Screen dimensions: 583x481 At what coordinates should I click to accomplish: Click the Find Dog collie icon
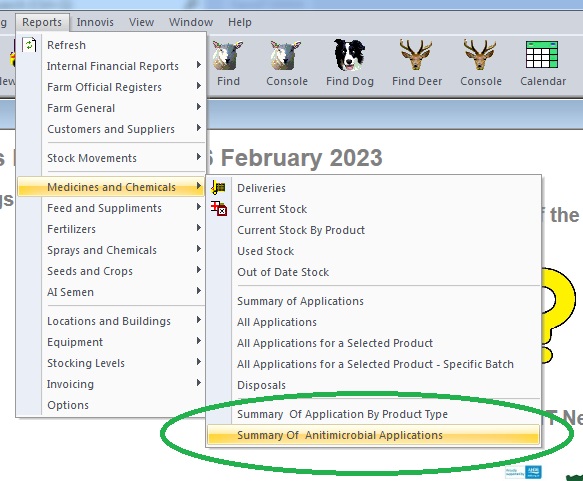click(349, 55)
